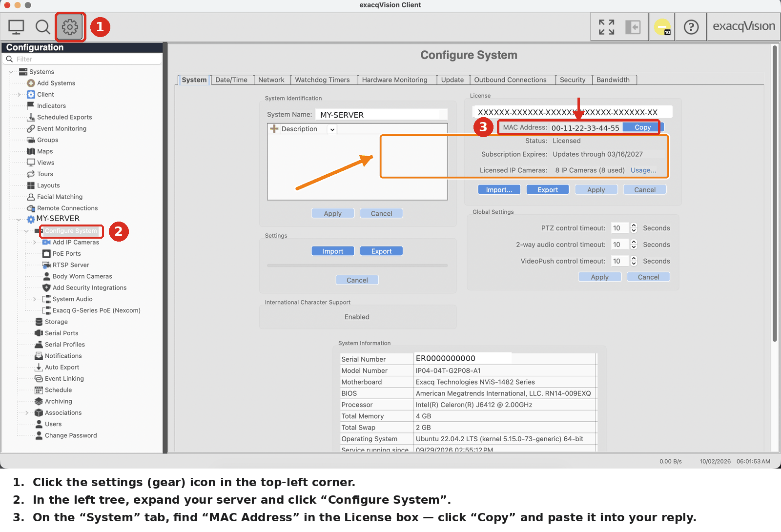The width and height of the screenshot is (781, 532).
Task: Collapse the MY-SERVER tree node
Action: pyautogui.click(x=19, y=220)
